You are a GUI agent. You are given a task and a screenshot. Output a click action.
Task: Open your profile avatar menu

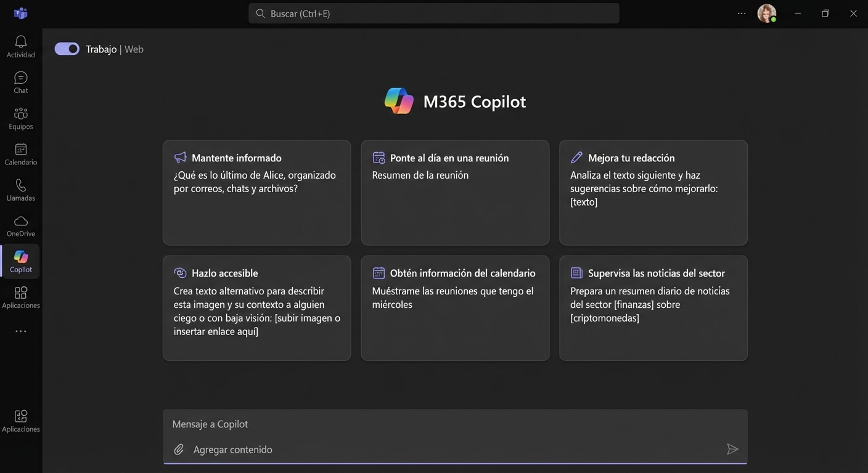point(766,13)
